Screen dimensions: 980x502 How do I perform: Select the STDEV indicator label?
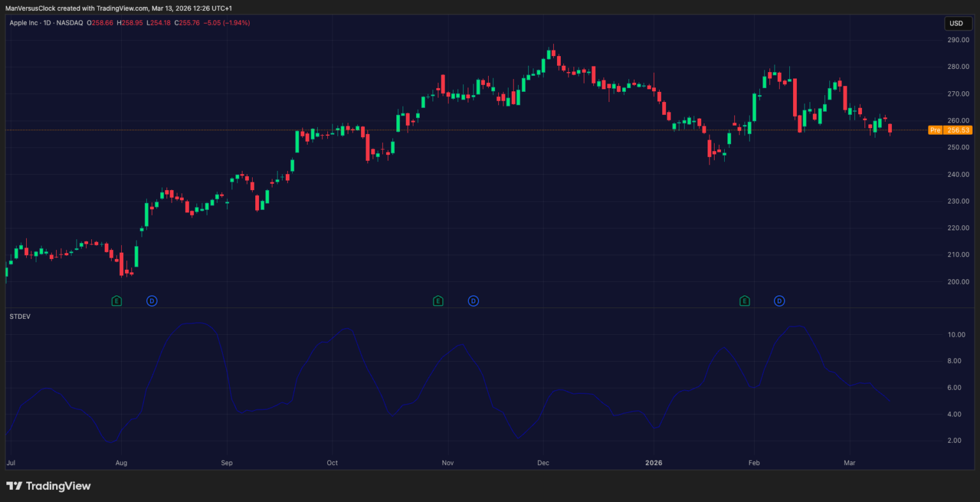(20, 316)
